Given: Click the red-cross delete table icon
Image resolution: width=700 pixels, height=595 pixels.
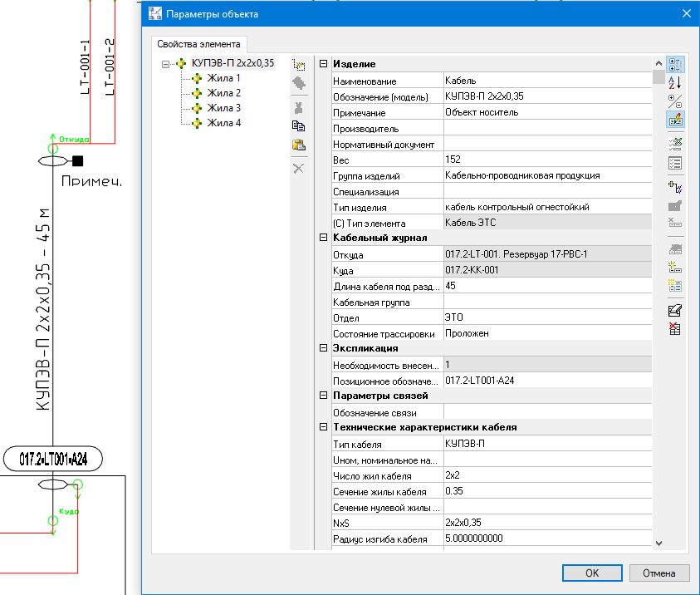Looking at the screenshot, I should [x=675, y=328].
